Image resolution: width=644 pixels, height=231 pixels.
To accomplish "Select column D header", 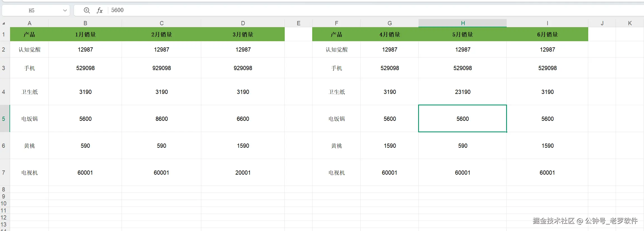I will 243,23.
